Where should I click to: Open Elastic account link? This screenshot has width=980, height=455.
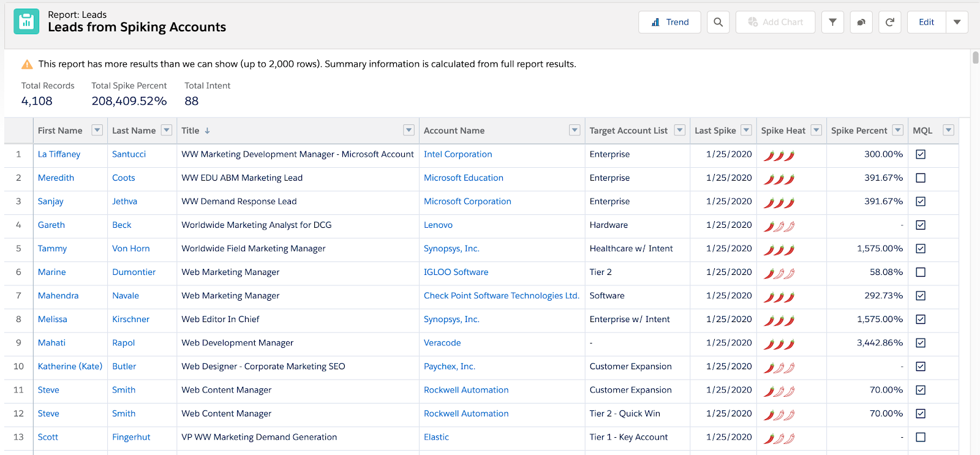(x=436, y=437)
